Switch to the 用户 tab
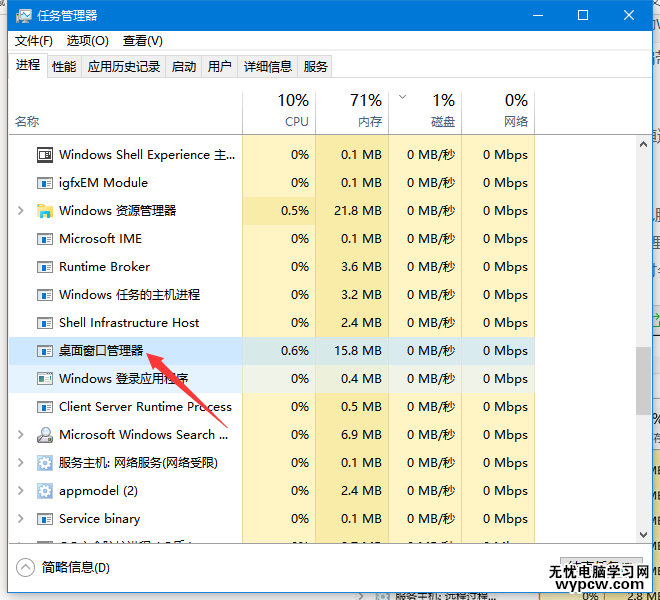Viewport: 660px width, 600px height. click(x=220, y=67)
